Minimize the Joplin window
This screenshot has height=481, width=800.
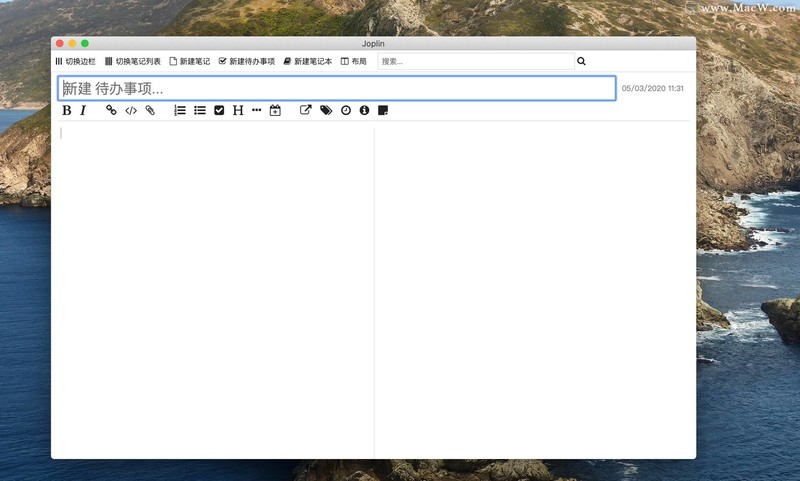click(72, 43)
